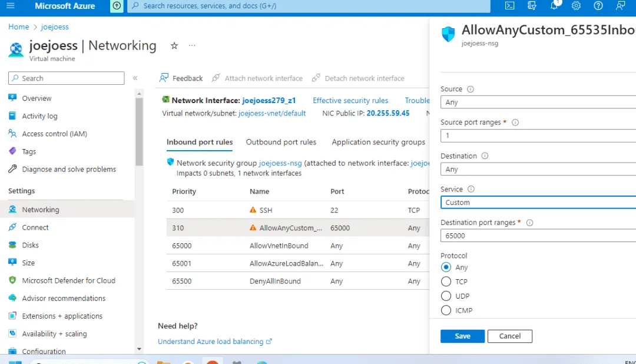Image resolution: width=636 pixels, height=364 pixels.
Task: Click the Overview icon in the sidebar
Action: click(12, 98)
